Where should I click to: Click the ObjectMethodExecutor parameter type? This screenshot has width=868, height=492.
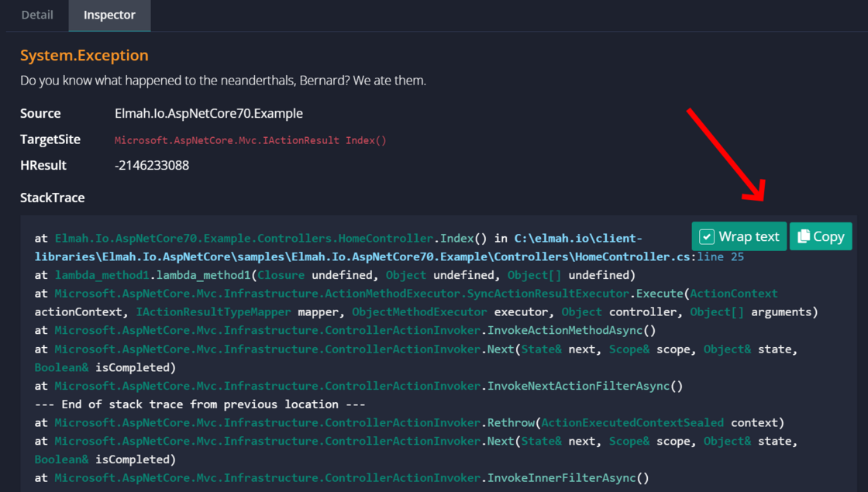pyautogui.click(x=419, y=312)
